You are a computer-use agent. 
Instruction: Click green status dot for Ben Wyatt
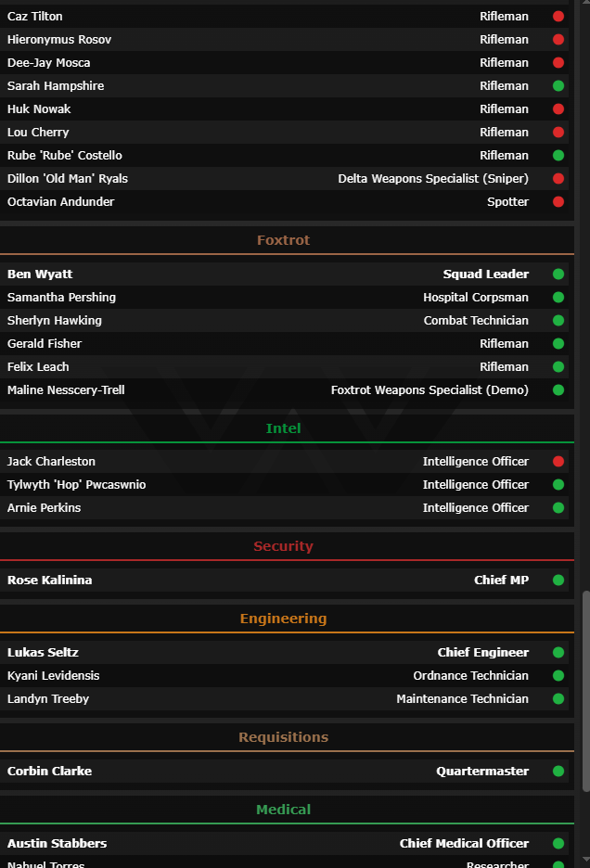coord(558,274)
